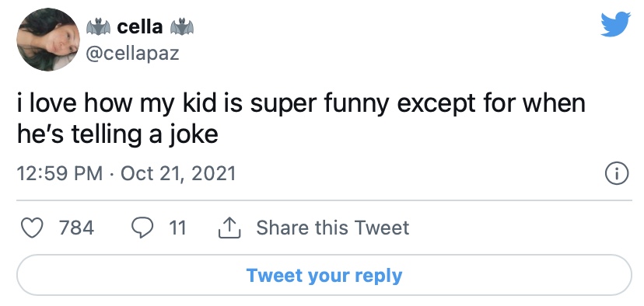
Task: Click the share upload arrow icon
Action: 229,228
